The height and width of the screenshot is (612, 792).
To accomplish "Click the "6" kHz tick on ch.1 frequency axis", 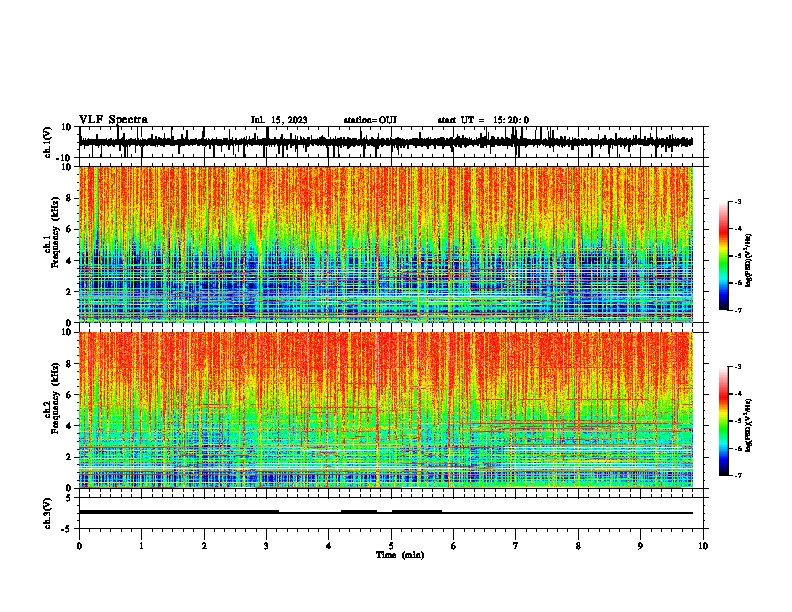I will (70, 230).
